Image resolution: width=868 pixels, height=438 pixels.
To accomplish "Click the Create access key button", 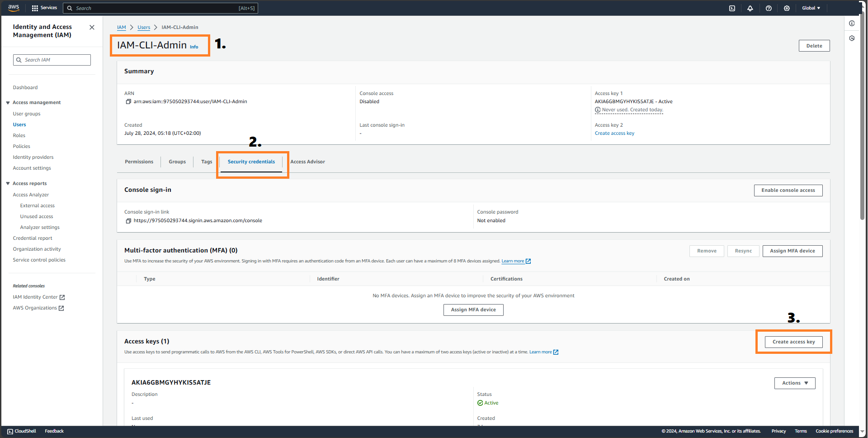I will click(x=793, y=342).
